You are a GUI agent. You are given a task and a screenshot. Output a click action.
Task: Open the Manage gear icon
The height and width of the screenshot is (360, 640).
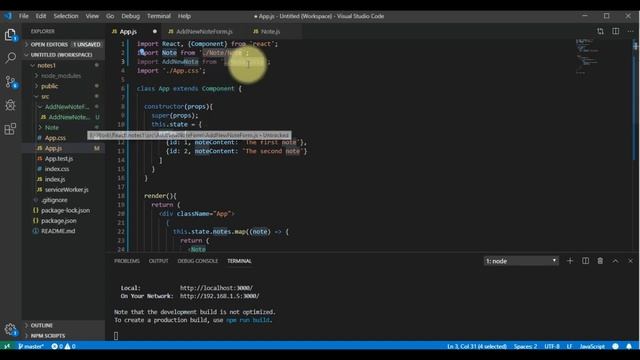pyautogui.click(x=10, y=329)
